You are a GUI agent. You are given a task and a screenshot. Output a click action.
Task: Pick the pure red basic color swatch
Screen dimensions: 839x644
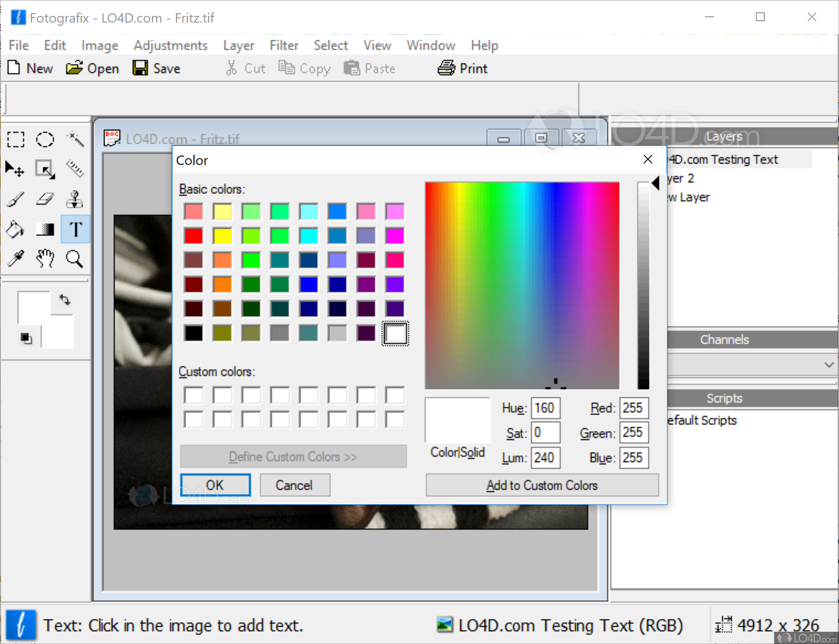pos(194,236)
